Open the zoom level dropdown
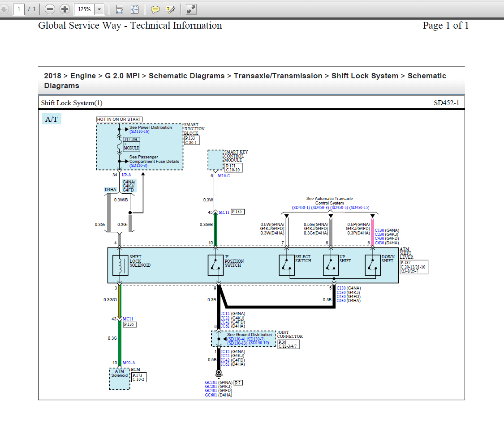This screenshot has height=422, width=504. click(x=99, y=9)
